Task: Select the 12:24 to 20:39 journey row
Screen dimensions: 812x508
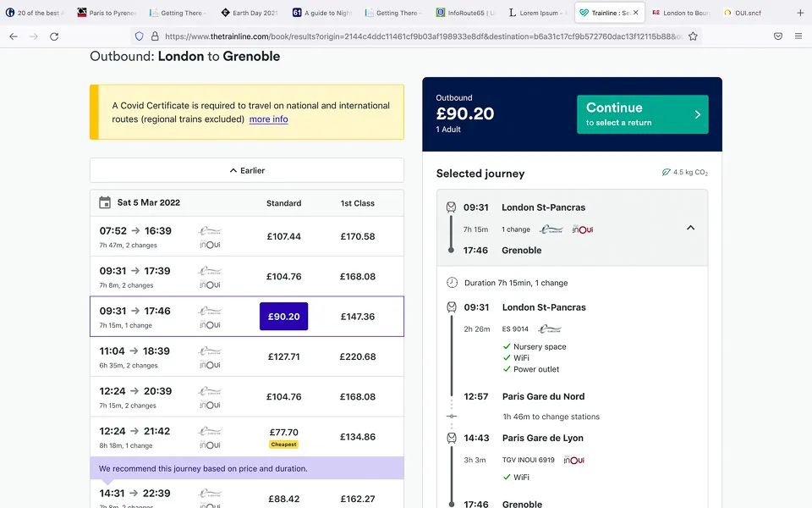Action: [x=247, y=396]
